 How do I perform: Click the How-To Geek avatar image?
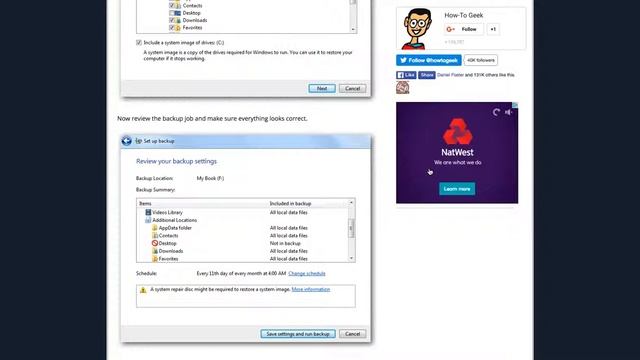pyautogui.click(x=417, y=29)
